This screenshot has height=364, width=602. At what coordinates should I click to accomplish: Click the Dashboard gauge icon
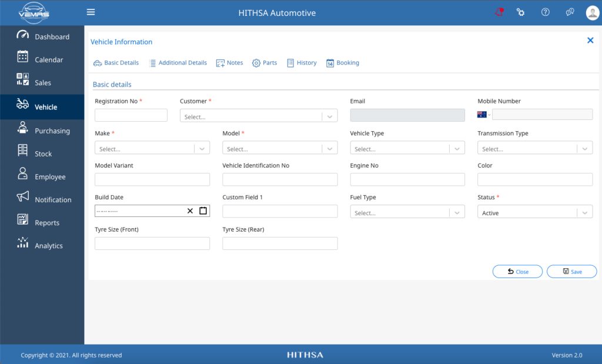(23, 35)
